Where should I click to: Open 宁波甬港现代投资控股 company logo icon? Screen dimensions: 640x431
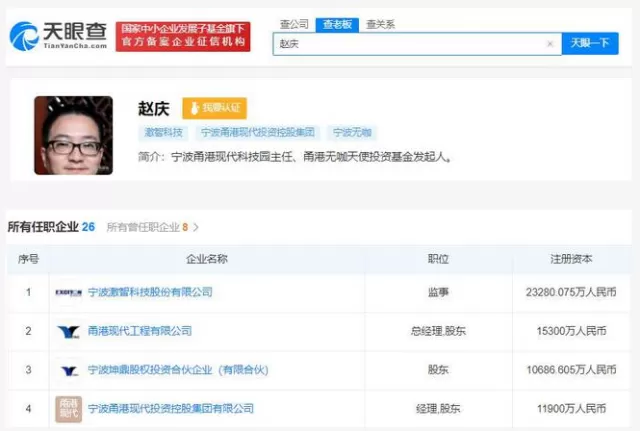[x=69, y=409]
